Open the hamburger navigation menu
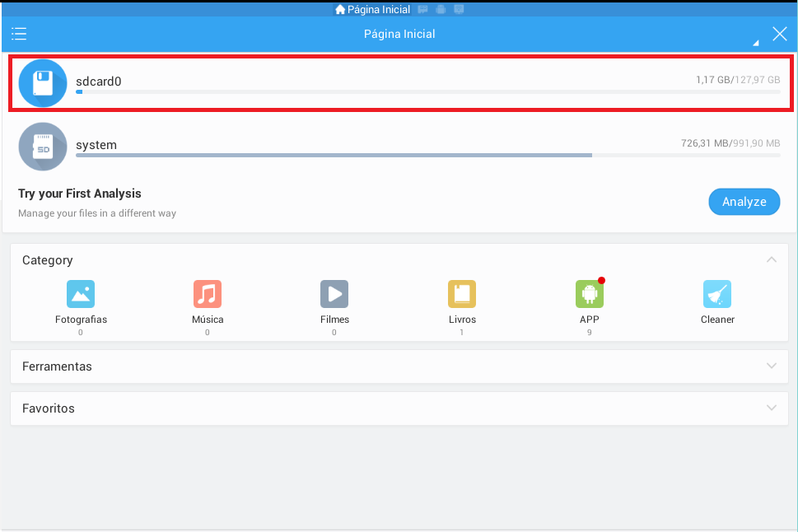The height and width of the screenshot is (532, 798). pos(19,34)
